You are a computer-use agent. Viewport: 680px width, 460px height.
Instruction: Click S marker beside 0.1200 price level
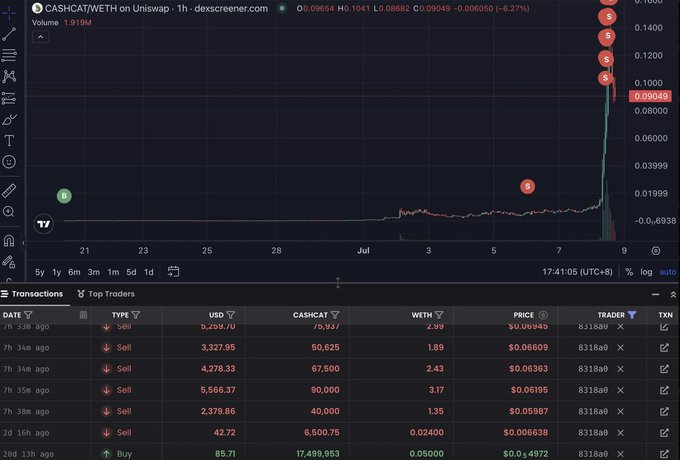606,59
